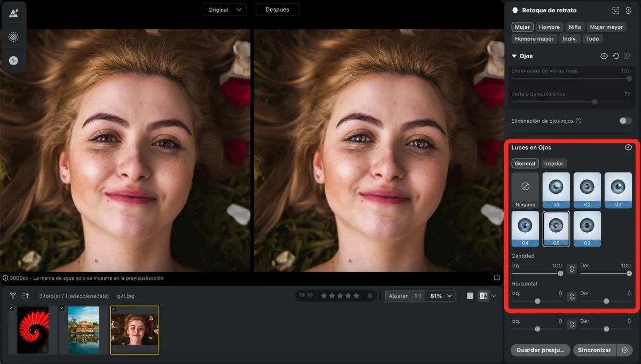Open sync settings gear beside Sincronizar
Viewport: 641px width, 364px height.
tap(625, 350)
